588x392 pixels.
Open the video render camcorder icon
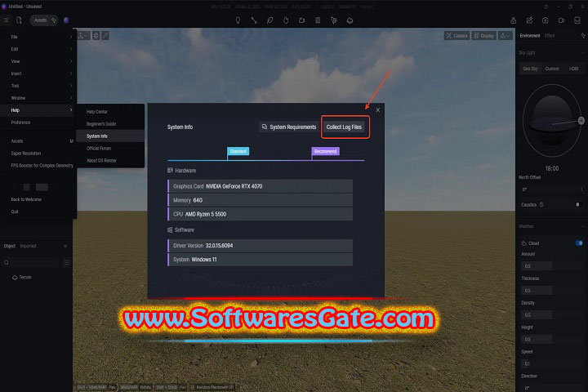point(561,20)
